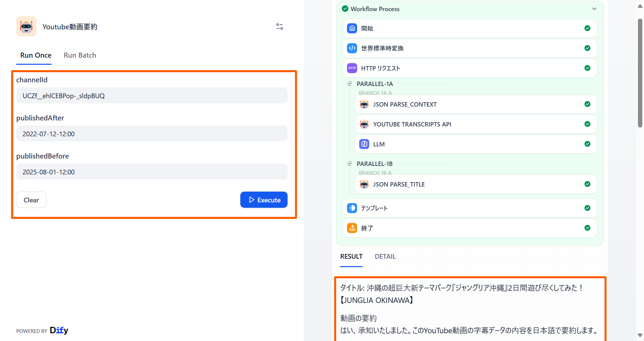Select the RESULT tab
The height and width of the screenshot is (341, 644).
click(351, 256)
